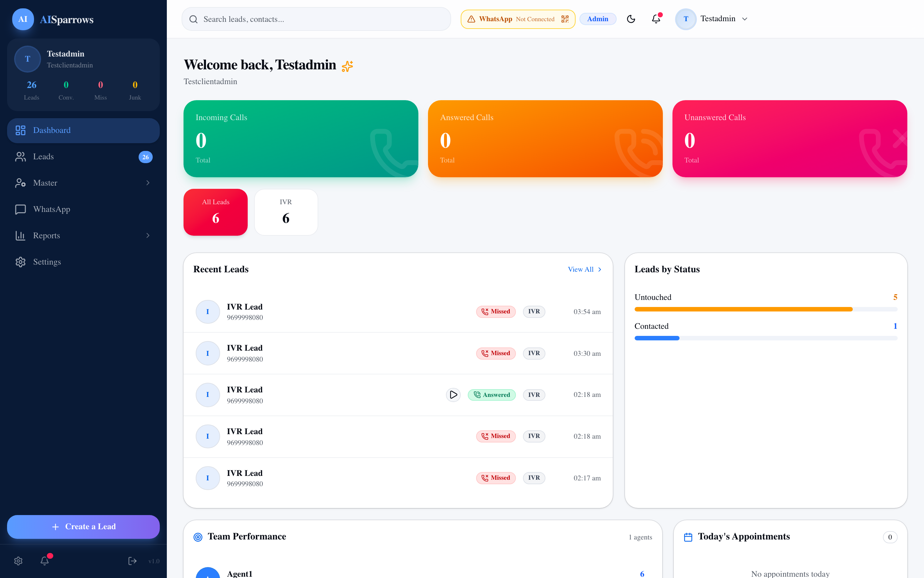This screenshot has height=578, width=924.
Task: Click the logout icon in the sidebar footer
Action: (x=132, y=561)
